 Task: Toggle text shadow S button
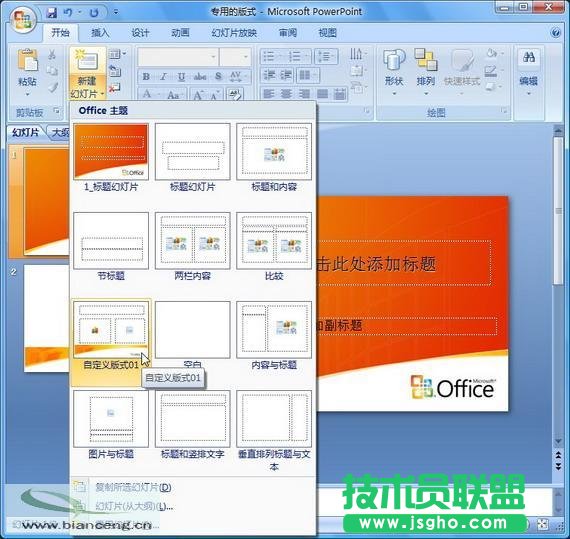click(x=218, y=77)
